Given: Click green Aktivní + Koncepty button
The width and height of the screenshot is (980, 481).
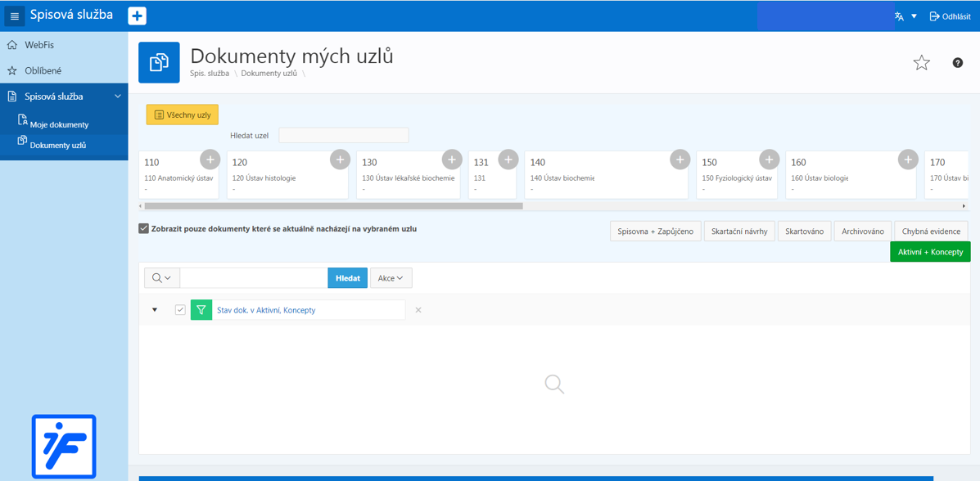Looking at the screenshot, I should point(930,252).
